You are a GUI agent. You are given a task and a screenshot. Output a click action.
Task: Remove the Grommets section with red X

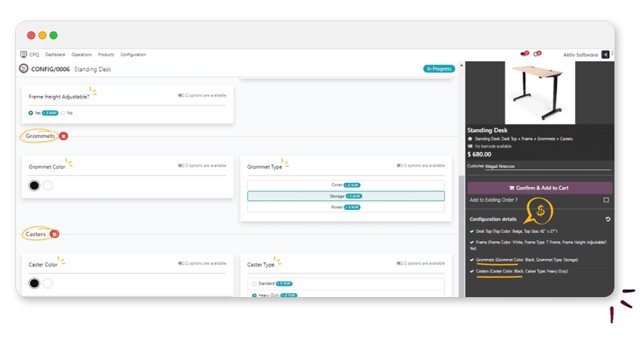64,136
